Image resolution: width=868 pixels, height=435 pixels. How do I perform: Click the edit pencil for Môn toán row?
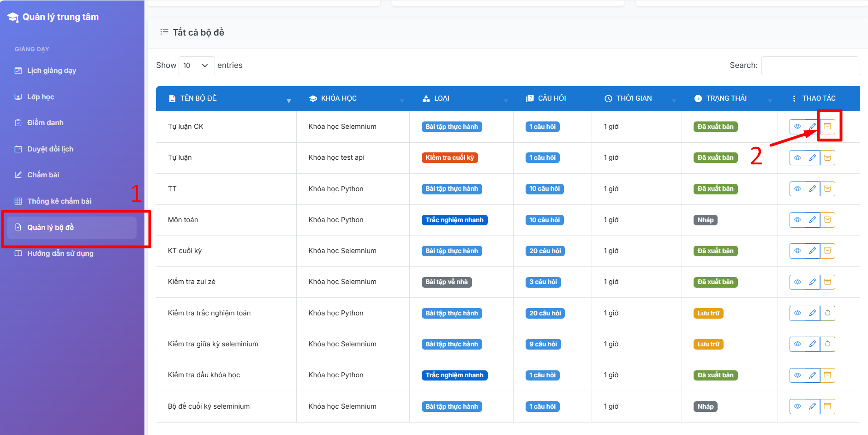tap(812, 220)
